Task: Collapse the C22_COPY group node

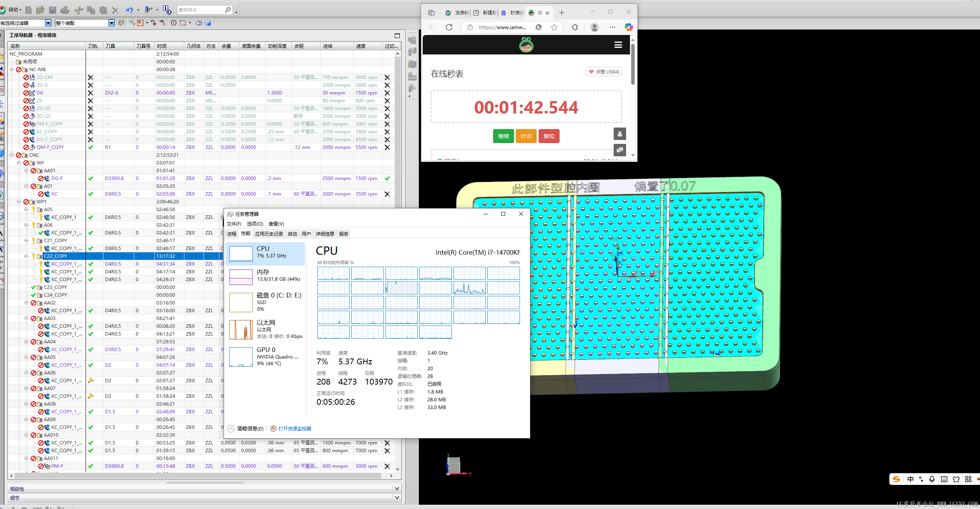Action: pos(26,256)
